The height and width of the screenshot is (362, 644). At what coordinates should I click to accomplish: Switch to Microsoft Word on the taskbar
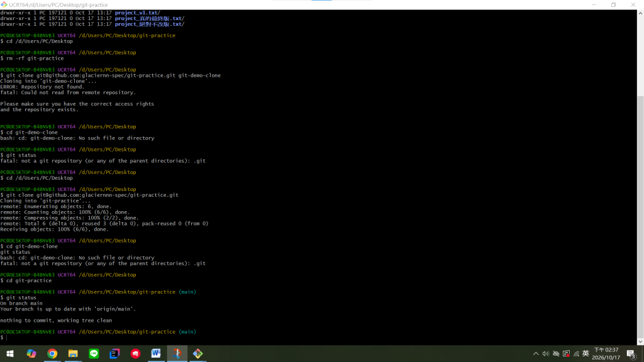(156, 353)
